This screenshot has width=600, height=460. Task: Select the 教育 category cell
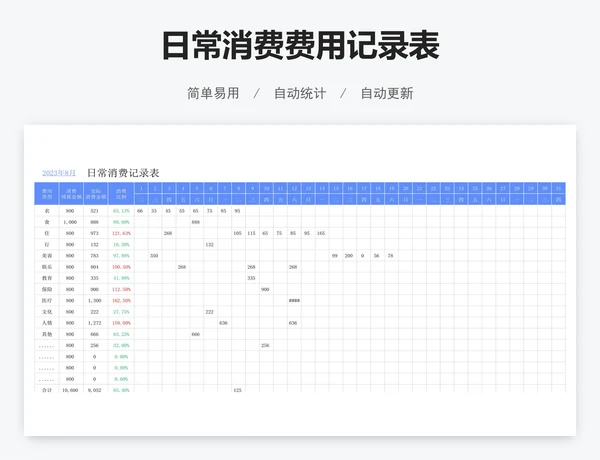47,278
